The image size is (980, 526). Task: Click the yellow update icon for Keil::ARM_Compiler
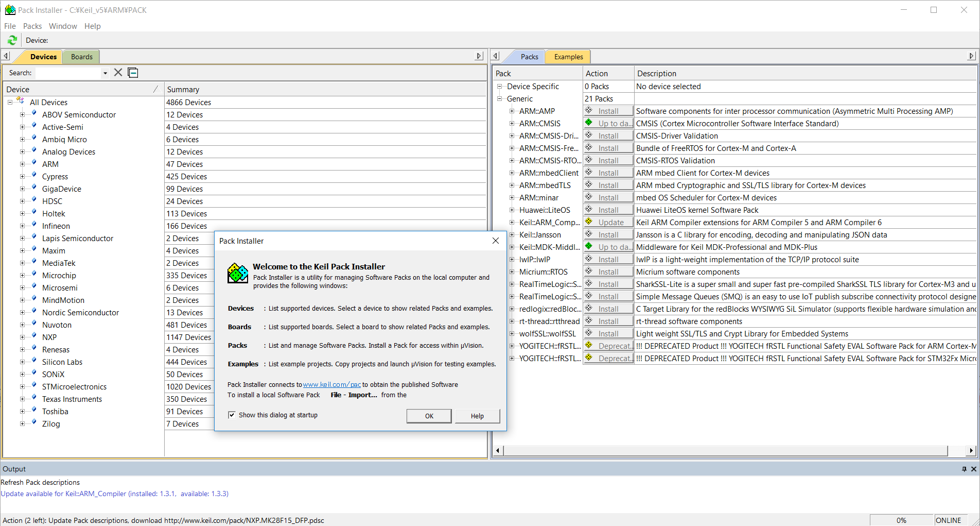pyautogui.click(x=589, y=222)
